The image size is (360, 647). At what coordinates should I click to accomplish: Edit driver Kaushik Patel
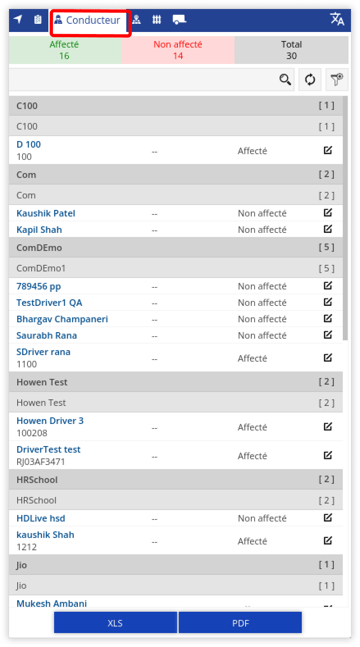328,213
